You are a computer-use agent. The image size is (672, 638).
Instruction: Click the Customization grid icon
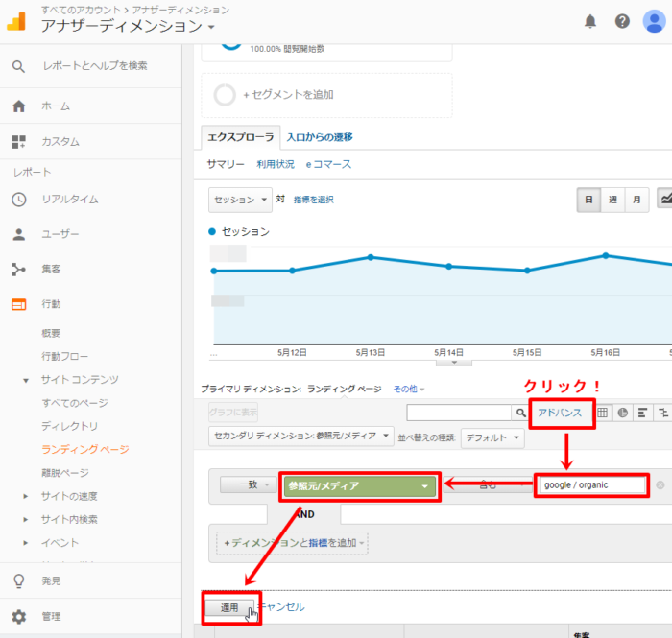[19, 142]
